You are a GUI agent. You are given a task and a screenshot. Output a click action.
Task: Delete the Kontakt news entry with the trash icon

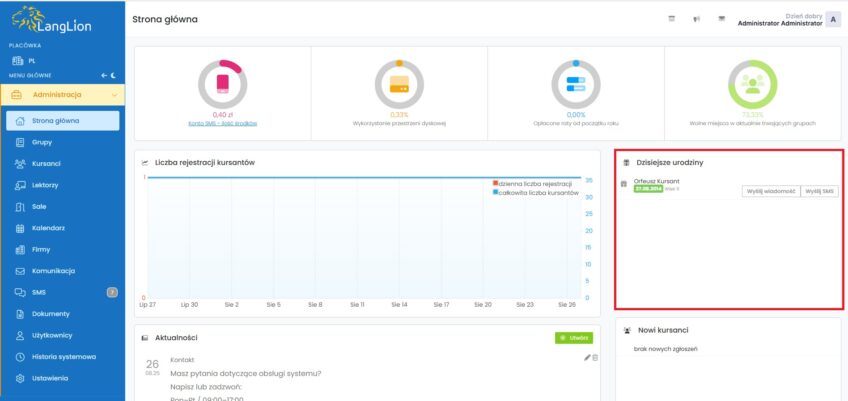(595, 358)
